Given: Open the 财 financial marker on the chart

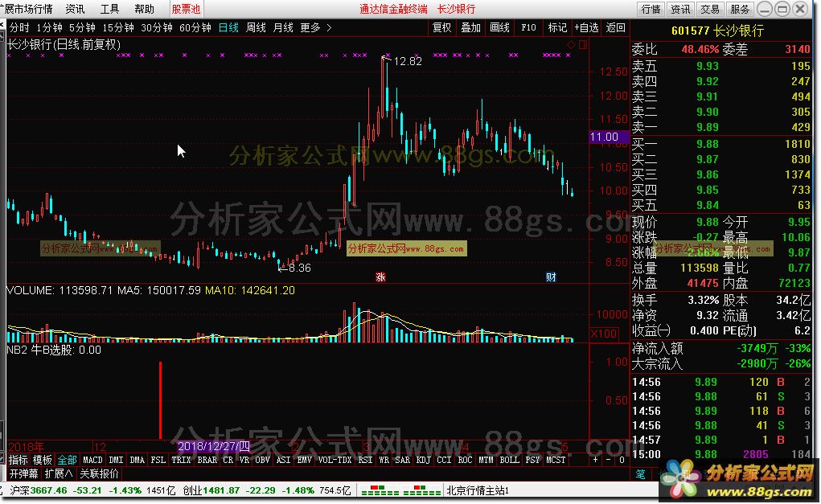Looking at the screenshot, I should coord(551,277).
